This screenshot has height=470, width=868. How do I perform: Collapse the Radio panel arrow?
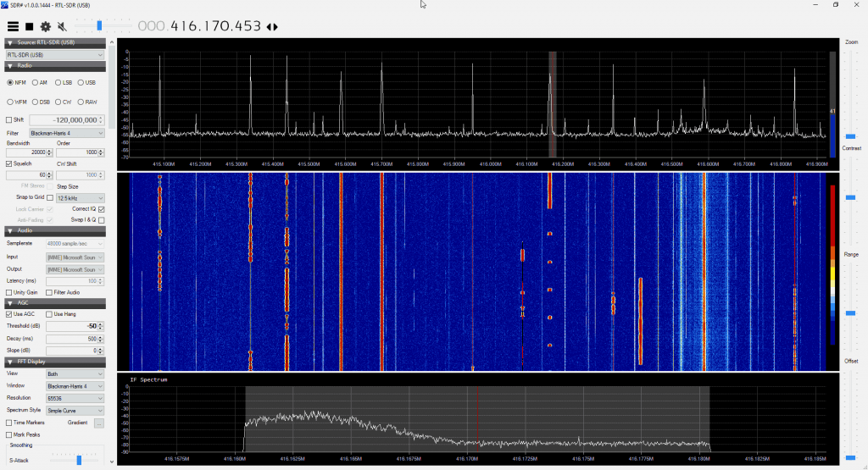pos(10,65)
